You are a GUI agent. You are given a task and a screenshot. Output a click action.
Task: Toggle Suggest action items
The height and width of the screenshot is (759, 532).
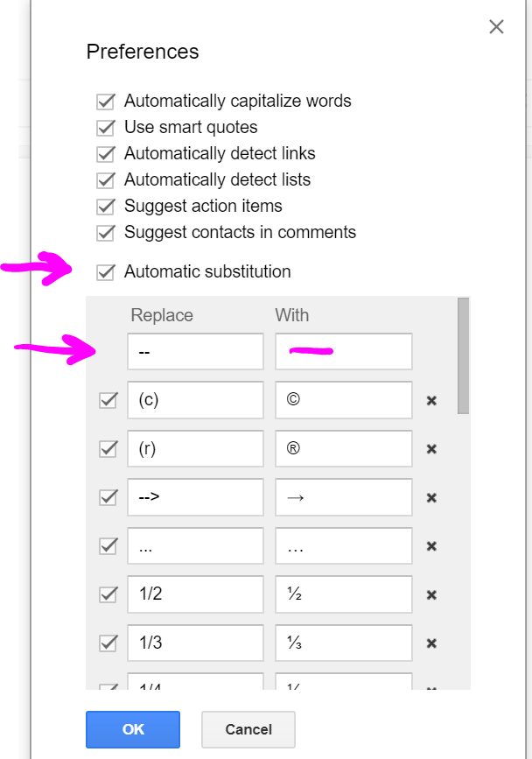click(x=106, y=206)
